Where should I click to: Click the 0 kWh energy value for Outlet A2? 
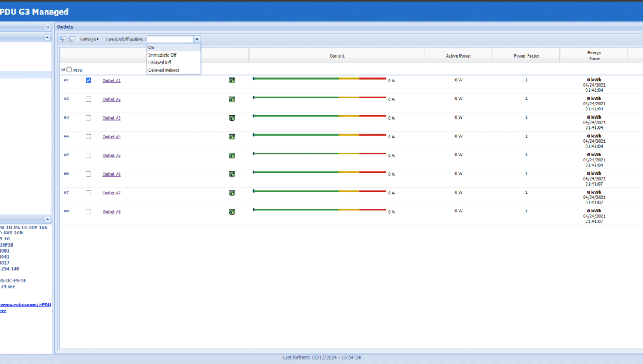(x=594, y=99)
